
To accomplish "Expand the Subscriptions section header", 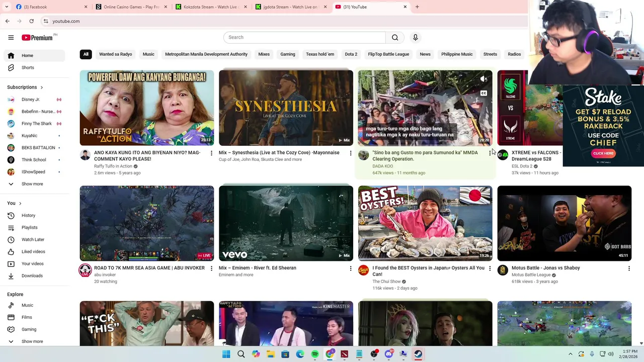I will [25, 87].
